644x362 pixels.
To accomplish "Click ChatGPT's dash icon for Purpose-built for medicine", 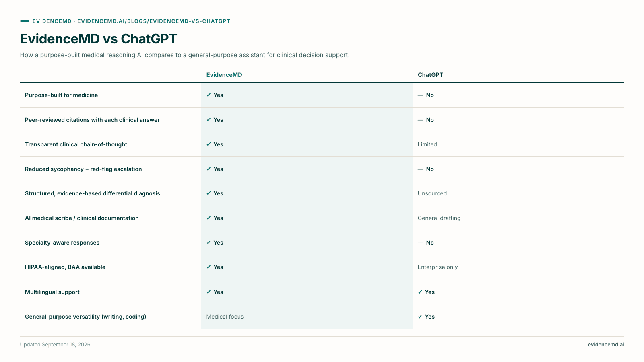I will point(421,95).
